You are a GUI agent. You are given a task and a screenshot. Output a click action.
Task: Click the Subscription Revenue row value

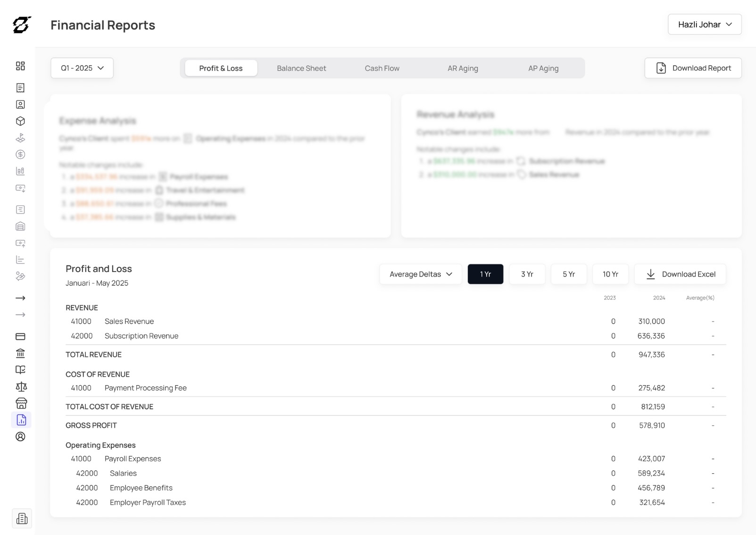[651, 336]
